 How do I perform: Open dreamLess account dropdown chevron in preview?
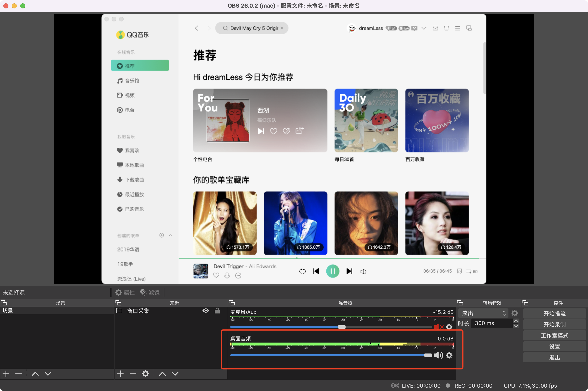[x=424, y=28]
